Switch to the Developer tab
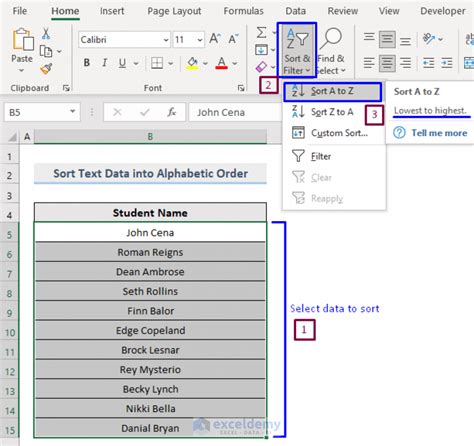The image size is (474, 446). point(443,11)
